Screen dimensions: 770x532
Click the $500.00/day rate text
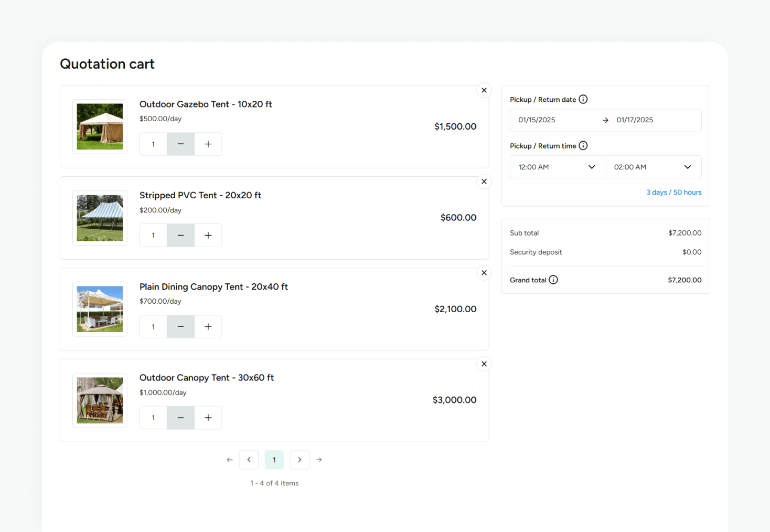click(161, 119)
